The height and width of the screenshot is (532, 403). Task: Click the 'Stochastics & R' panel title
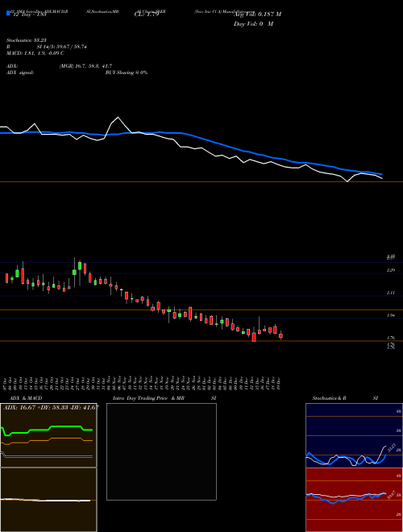(x=329, y=398)
